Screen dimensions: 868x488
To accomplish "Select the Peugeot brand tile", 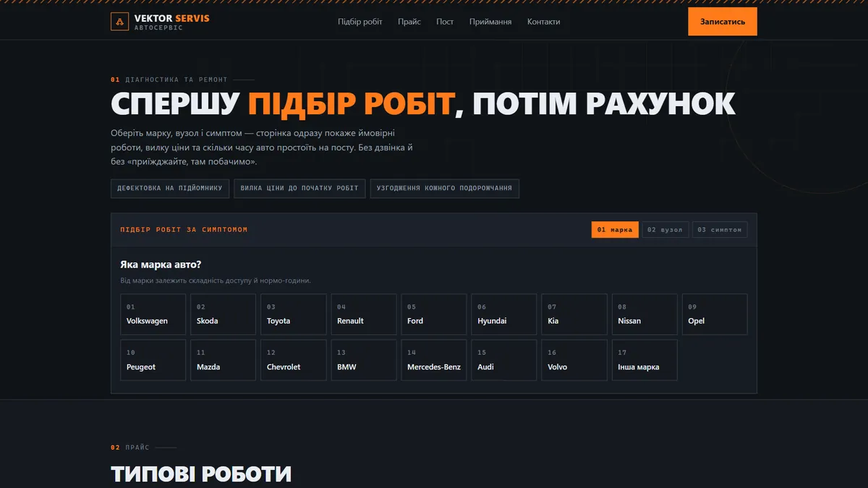I will tap(153, 360).
